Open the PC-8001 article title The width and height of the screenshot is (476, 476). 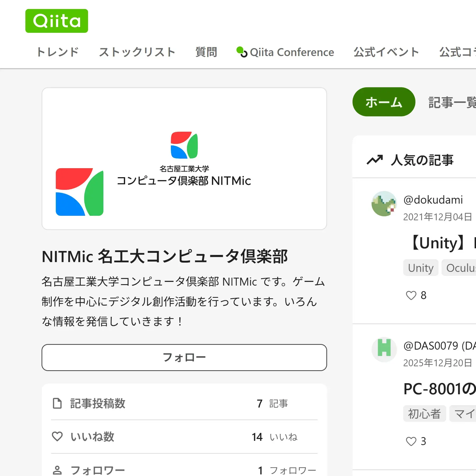pos(440,389)
